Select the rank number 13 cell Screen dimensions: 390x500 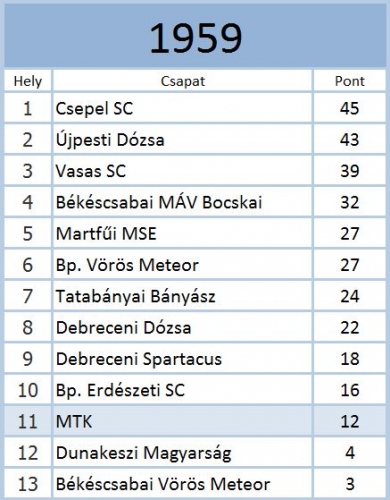28,484
